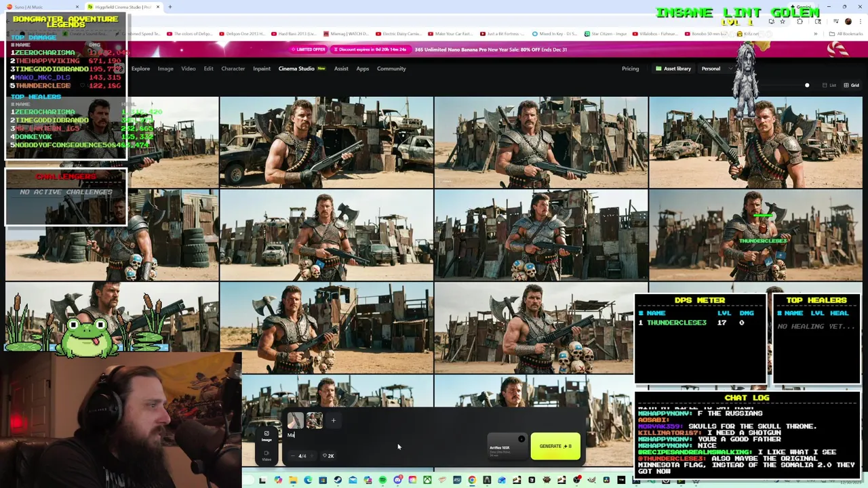Image resolution: width=868 pixels, height=488 pixels.
Task: Open Spotify from the taskbar
Action: pos(382,480)
